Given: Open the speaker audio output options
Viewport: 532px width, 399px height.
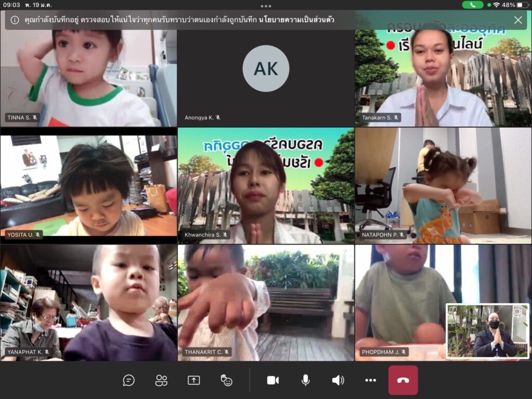Looking at the screenshot, I should click(x=338, y=380).
